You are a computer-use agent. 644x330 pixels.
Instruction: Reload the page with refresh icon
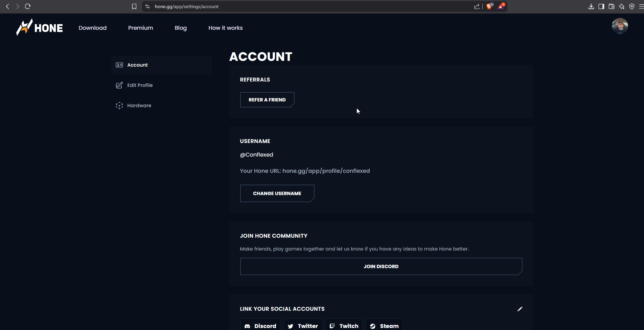(x=28, y=6)
